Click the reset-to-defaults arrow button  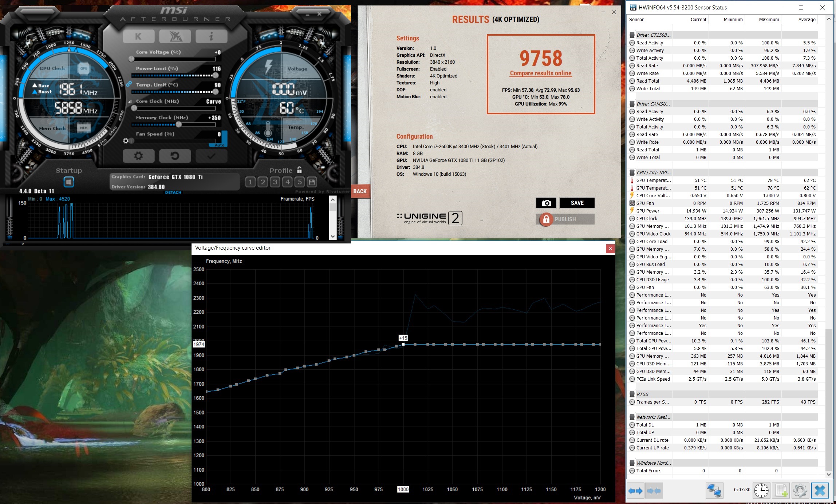click(175, 156)
